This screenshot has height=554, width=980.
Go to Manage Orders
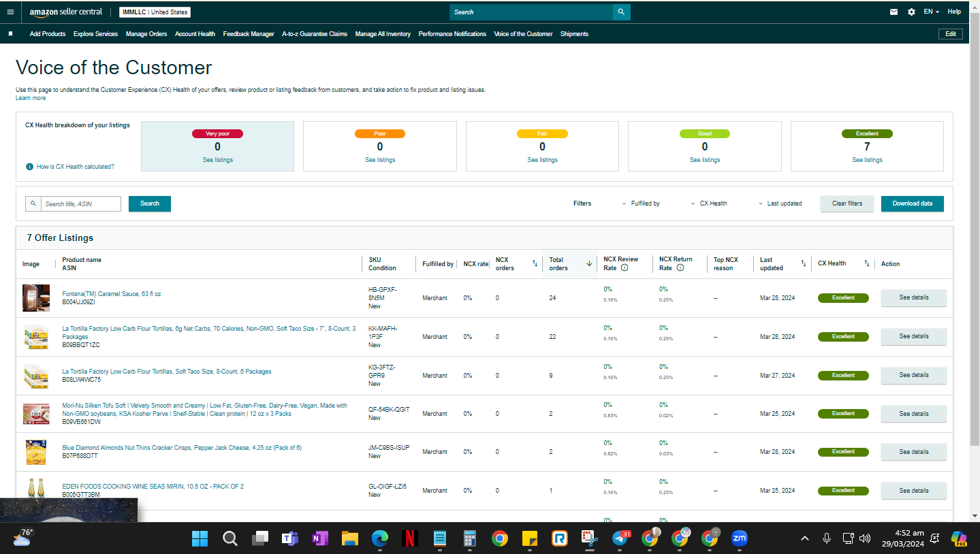(146, 34)
